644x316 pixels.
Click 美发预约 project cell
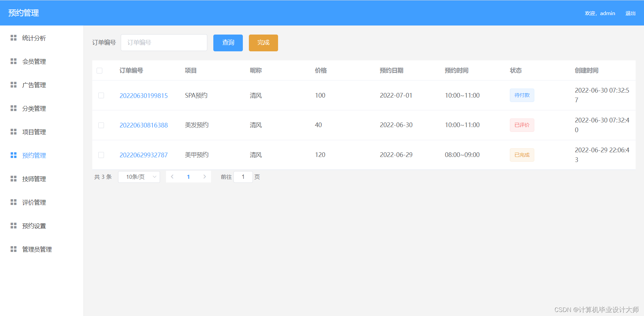point(197,125)
